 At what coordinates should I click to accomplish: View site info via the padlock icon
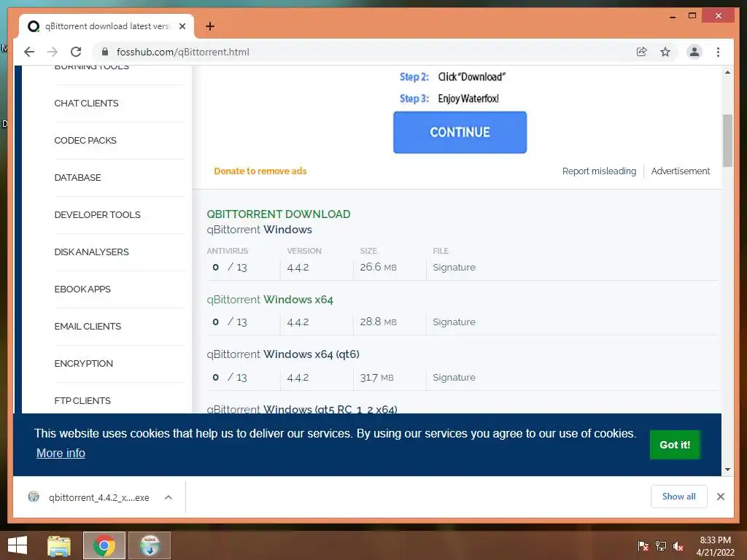coord(105,52)
